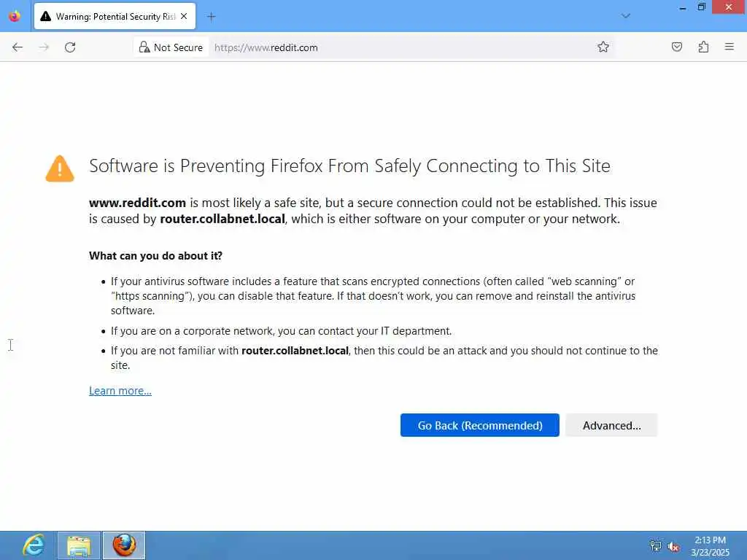The image size is (747, 560).
Task: Click the Firefox View icon in the tab bar
Action: (x=15, y=16)
